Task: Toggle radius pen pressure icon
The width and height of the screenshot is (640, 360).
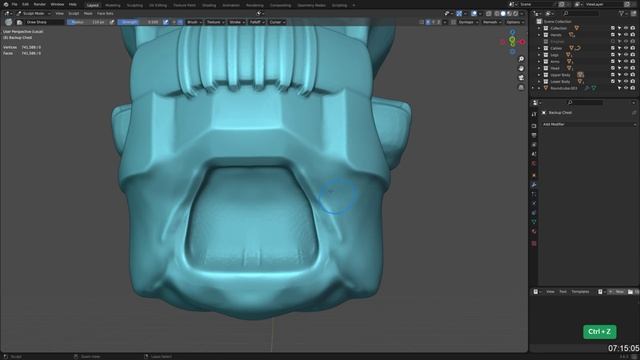Action: tap(112, 22)
